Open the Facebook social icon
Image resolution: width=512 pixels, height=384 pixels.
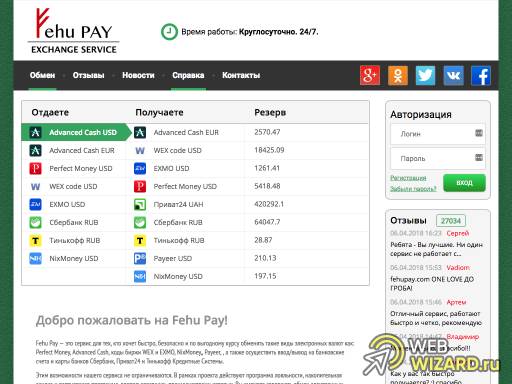click(481, 75)
